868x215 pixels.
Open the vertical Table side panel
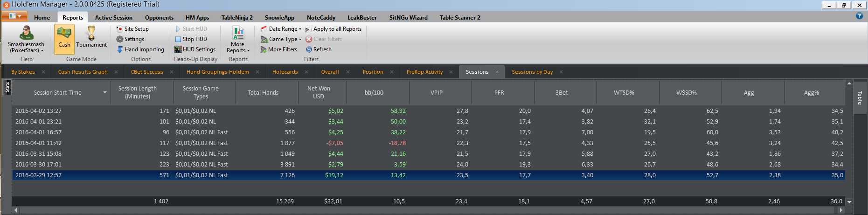point(860,97)
